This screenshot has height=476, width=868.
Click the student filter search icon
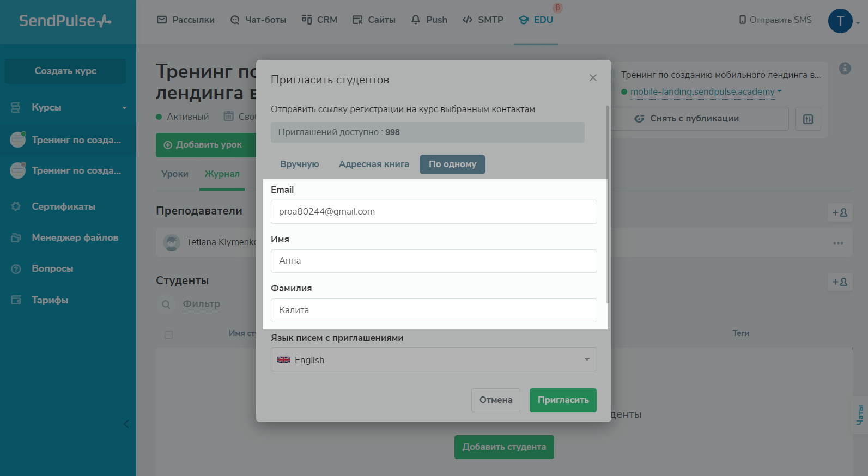[x=166, y=304]
